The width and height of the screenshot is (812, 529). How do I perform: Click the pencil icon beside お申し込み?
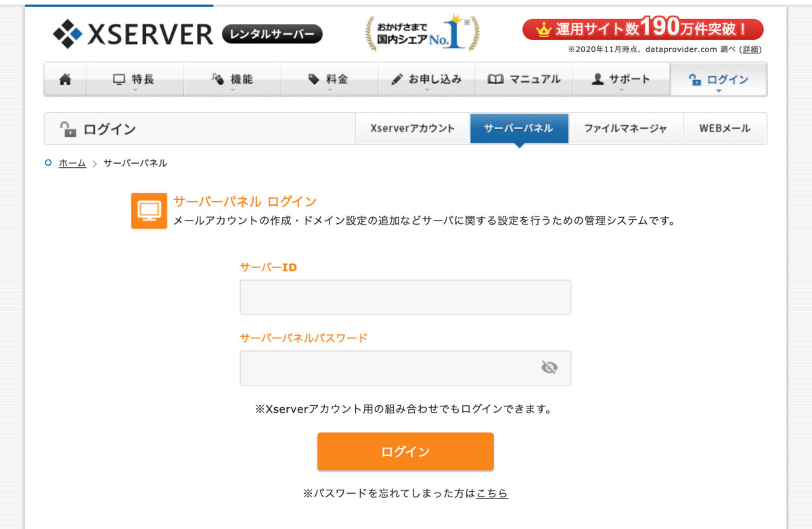[x=397, y=79]
